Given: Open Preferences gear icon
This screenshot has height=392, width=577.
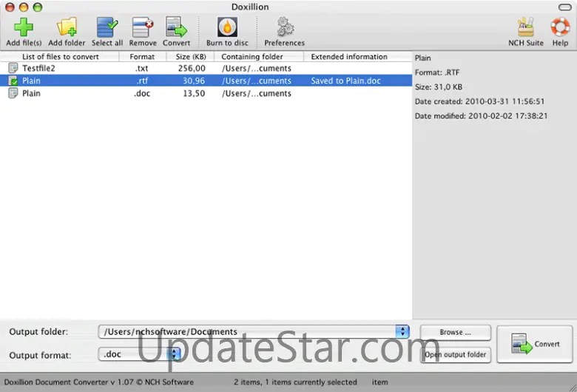Looking at the screenshot, I should (x=285, y=27).
